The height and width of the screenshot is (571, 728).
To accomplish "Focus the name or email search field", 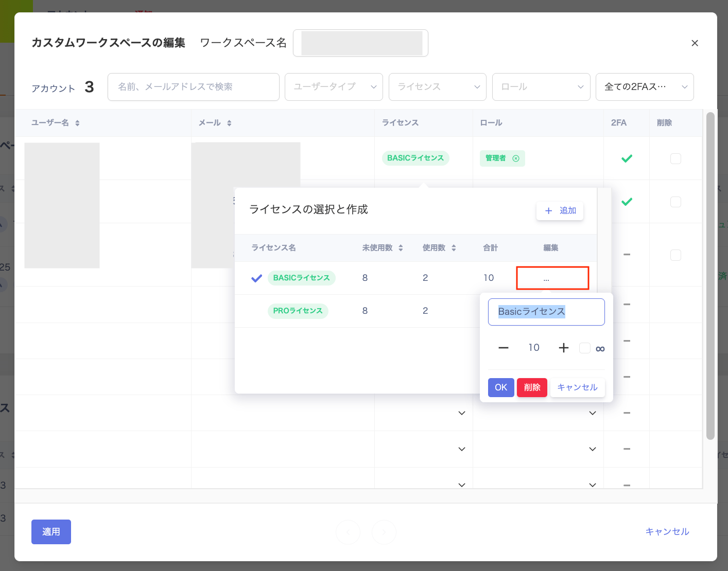I will (x=194, y=87).
